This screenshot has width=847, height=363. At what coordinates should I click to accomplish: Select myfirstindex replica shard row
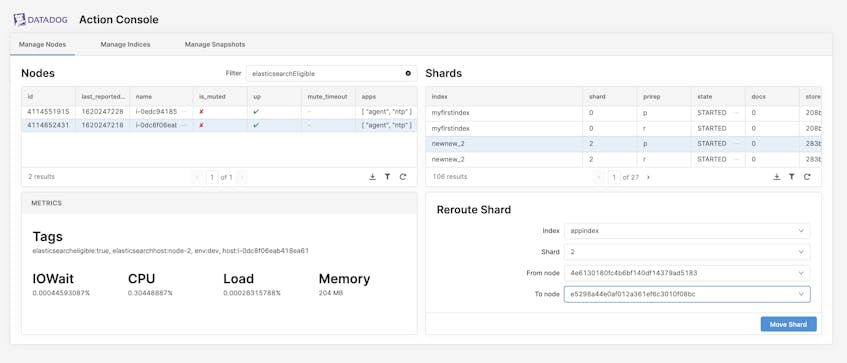tap(623, 129)
